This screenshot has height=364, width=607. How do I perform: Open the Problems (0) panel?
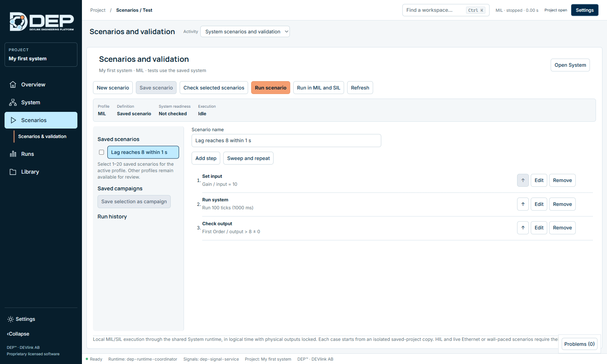[579, 344]
